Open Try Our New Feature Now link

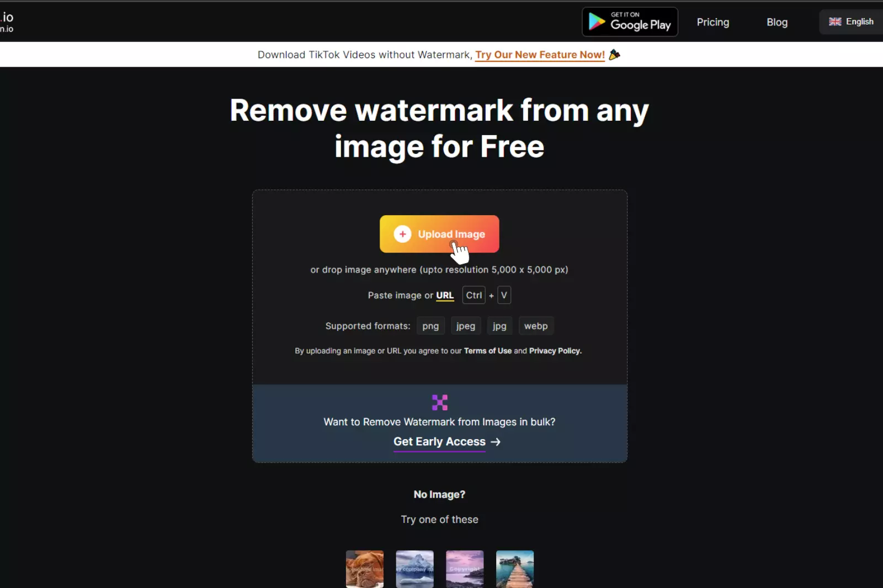point(539,55)
